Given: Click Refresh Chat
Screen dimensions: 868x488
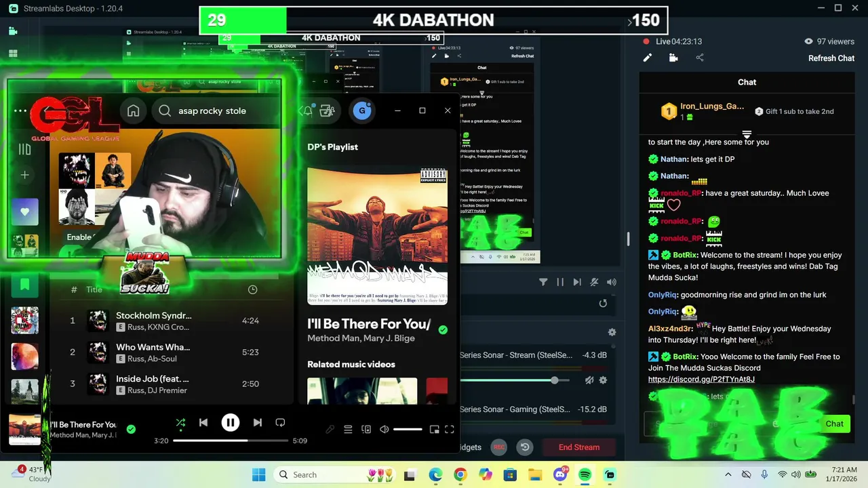Looking at the screenshot, I should point(831,58).
